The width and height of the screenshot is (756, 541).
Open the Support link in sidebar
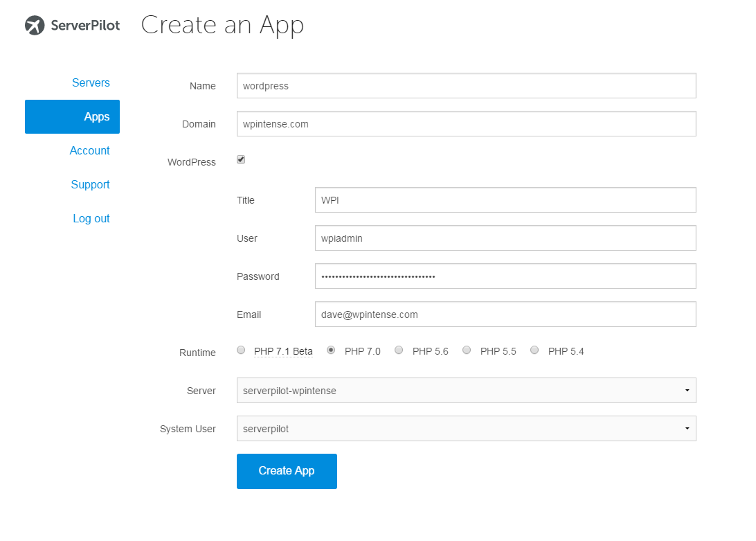[90, 185]
